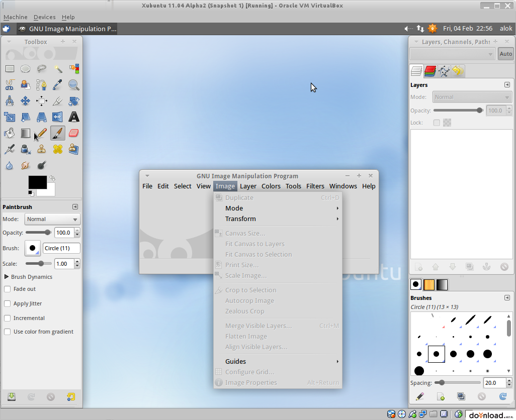
Task: Select the Scissors Select tool
Action: click(x=10, y=85)
